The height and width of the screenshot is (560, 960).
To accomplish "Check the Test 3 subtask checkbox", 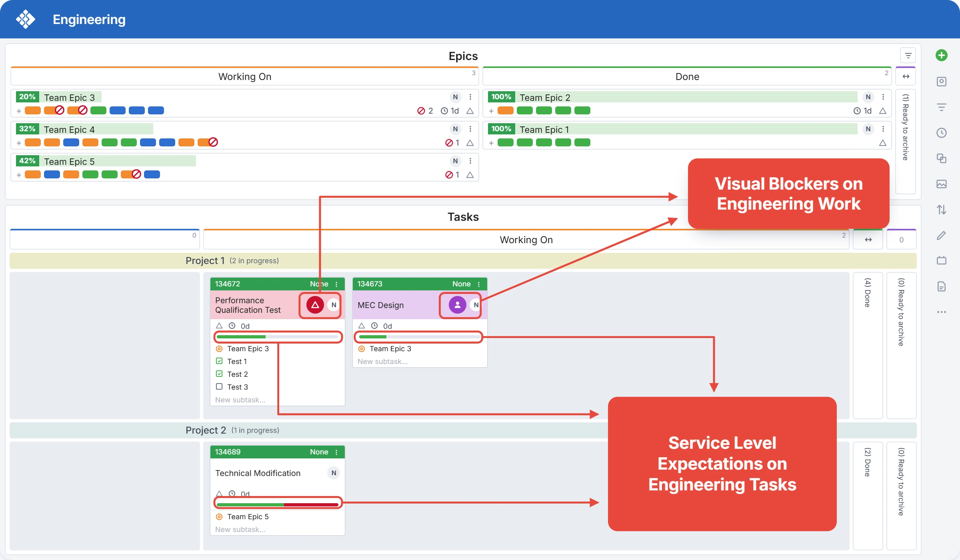I will pos(219,386).
